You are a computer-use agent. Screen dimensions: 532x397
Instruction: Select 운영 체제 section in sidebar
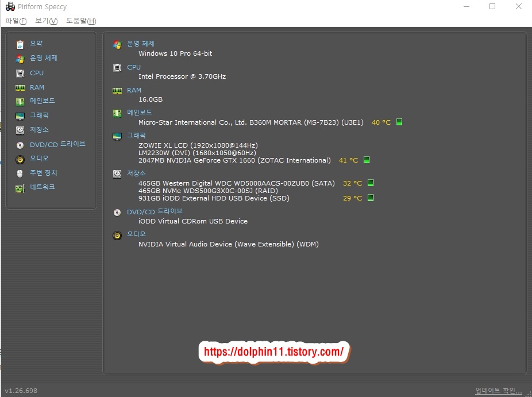[44, 58]
